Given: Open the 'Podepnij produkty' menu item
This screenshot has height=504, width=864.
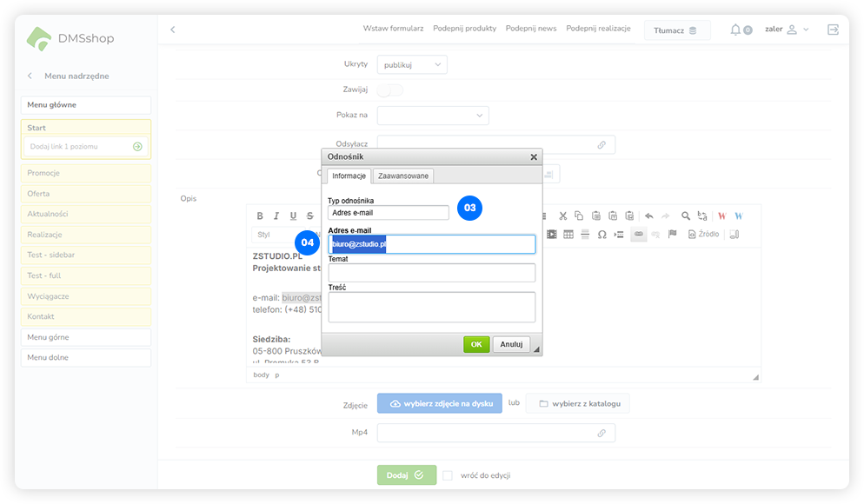Looking at the screenshot, I should tap(464, 29).
